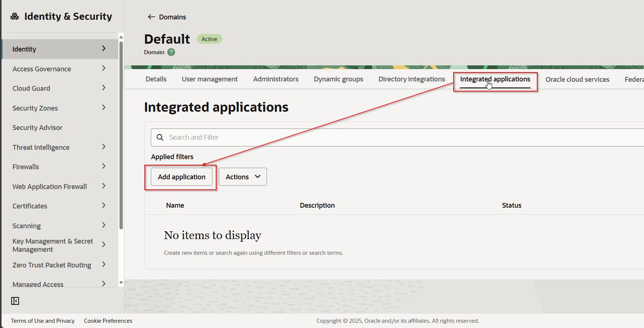Click the Search and Filter input field
The height and width of the screenshot is (328, 644).
(397, 137)
